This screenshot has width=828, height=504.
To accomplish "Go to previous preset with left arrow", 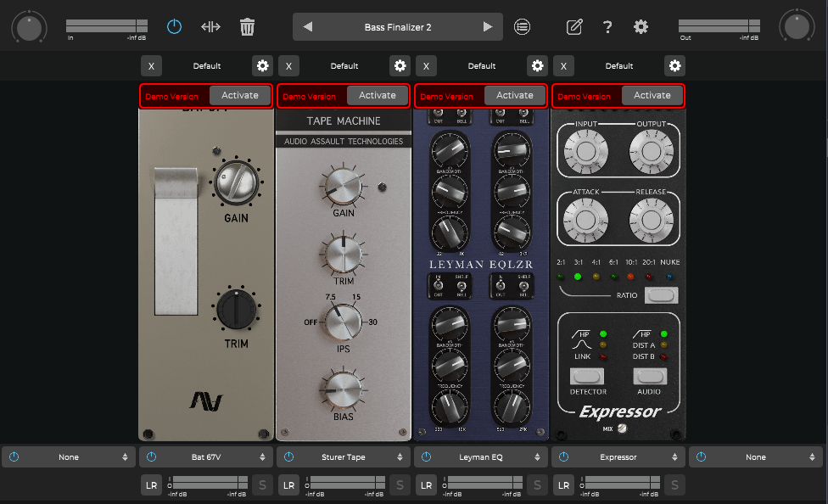I will pyautogui.click(x=308, y=26).
